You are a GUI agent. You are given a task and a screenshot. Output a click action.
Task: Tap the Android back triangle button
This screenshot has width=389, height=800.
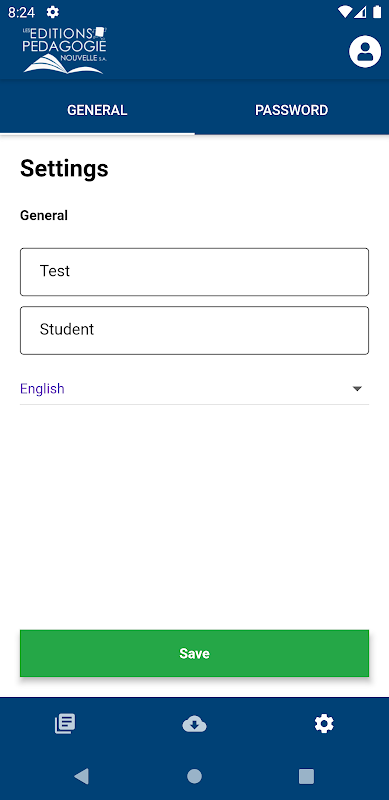[x=81, y=776]
